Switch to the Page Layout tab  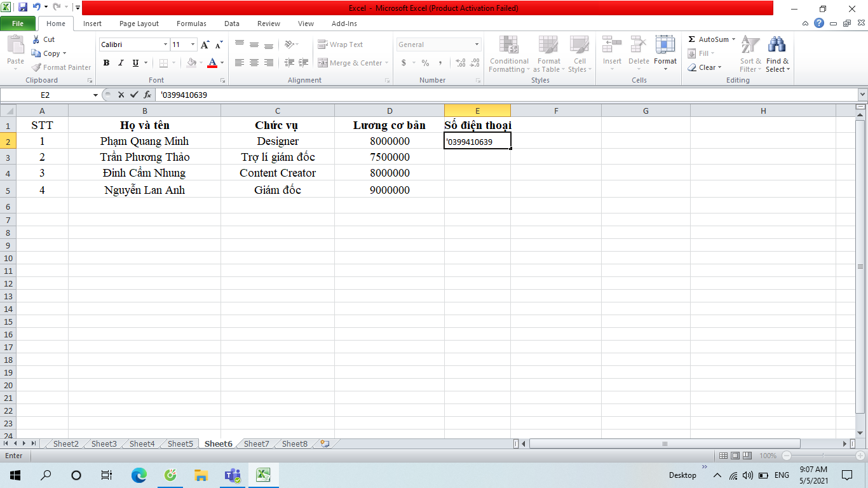pos(139,24)
